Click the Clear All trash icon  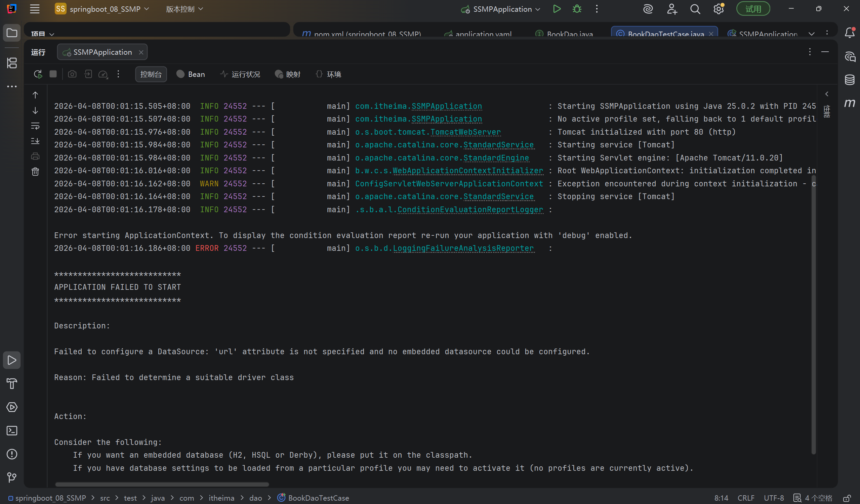pyautogui.click(x=35, y=172)
